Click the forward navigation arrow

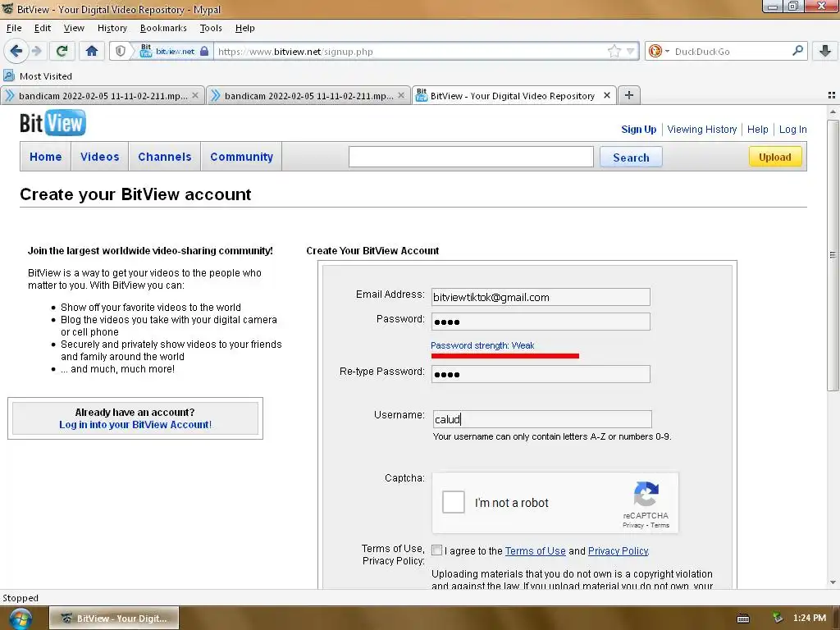coord(36,51)
